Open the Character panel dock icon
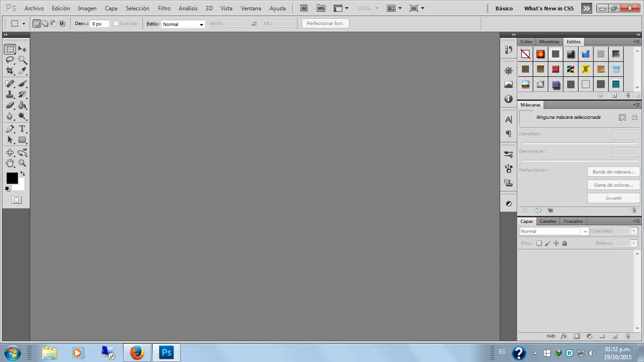Viewport: 644px width, 362px height. tap(508, 120)
